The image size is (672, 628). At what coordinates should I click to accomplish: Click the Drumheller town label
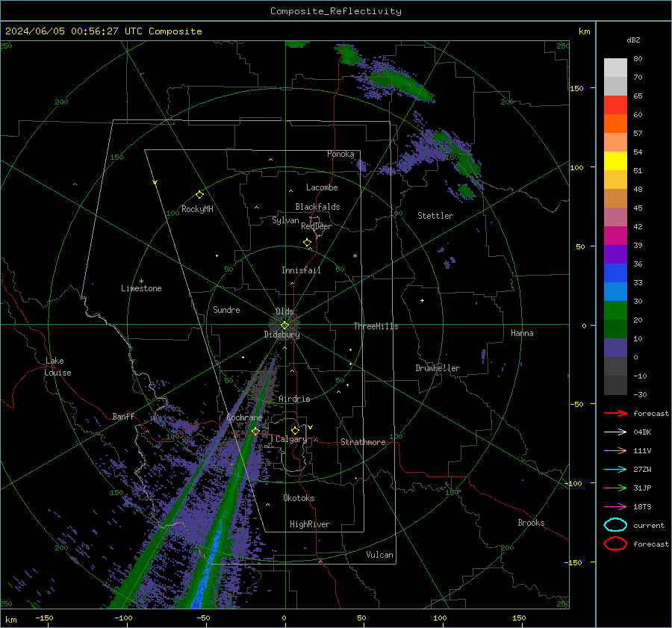[x=438, y=368]
